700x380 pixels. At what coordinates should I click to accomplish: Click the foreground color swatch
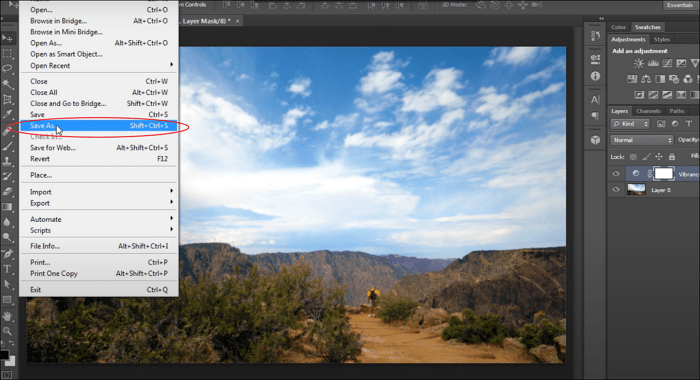click(x=4, y=355)
